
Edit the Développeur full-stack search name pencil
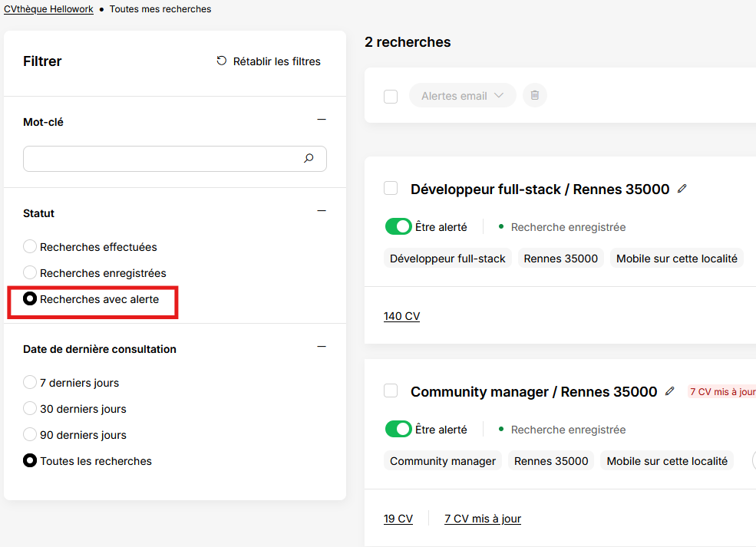(x=682, y=189)
